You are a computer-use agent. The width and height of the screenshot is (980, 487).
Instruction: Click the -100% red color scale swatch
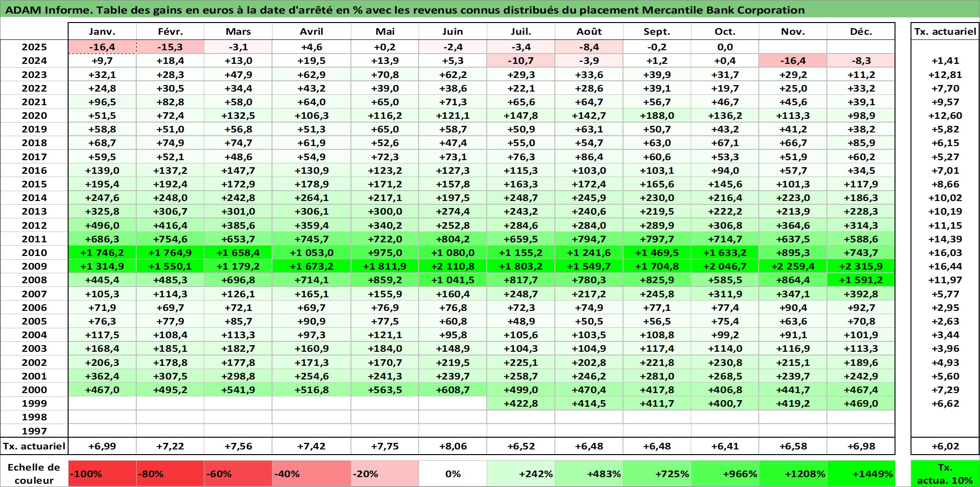point(102,473)
